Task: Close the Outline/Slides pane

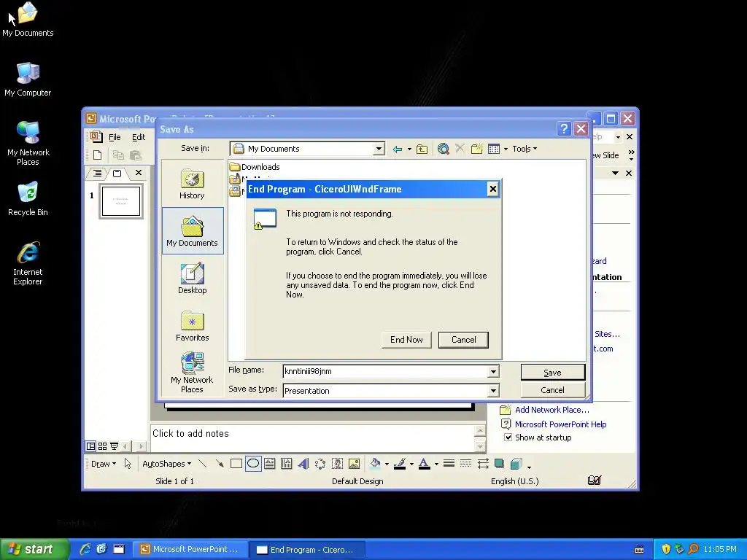Action: click(138, 172)
